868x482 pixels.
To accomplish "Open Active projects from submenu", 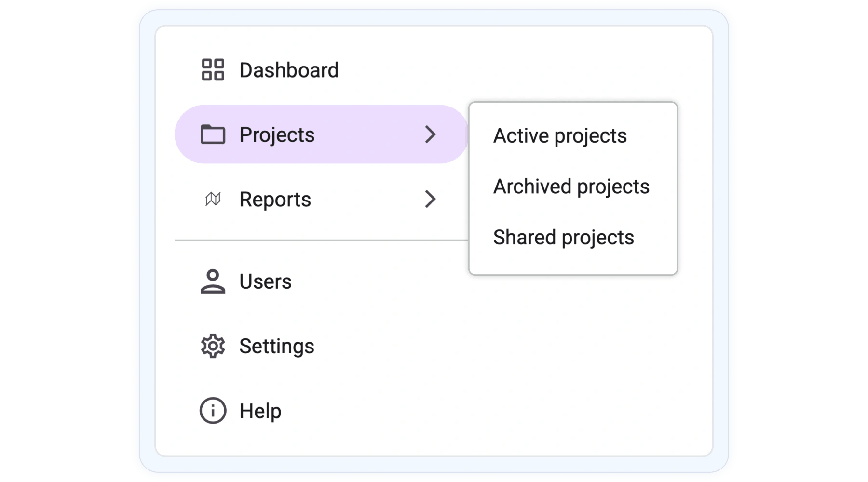I will click(560, 136).
